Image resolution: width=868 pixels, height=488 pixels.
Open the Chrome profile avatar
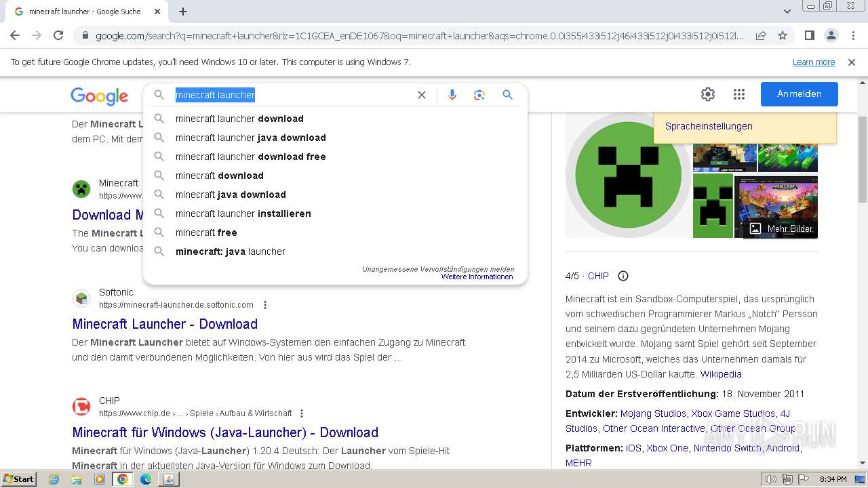[831, 35]
